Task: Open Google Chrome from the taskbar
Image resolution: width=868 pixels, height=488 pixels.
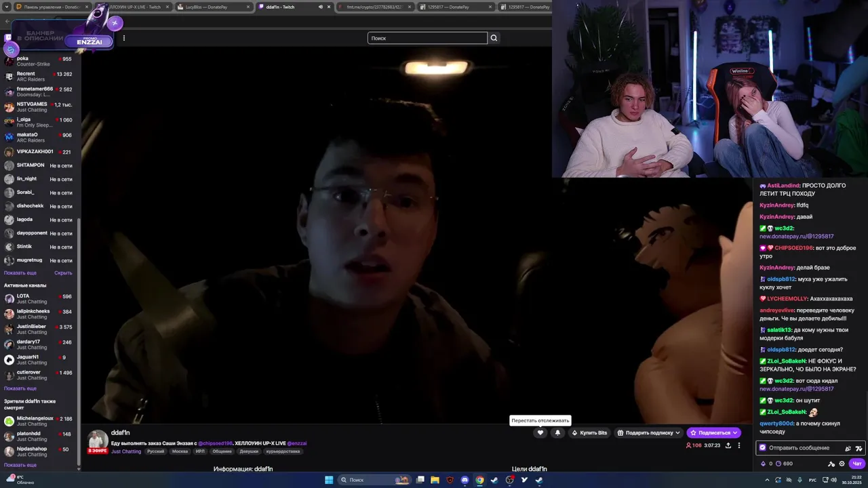Action: pos(479,480)
